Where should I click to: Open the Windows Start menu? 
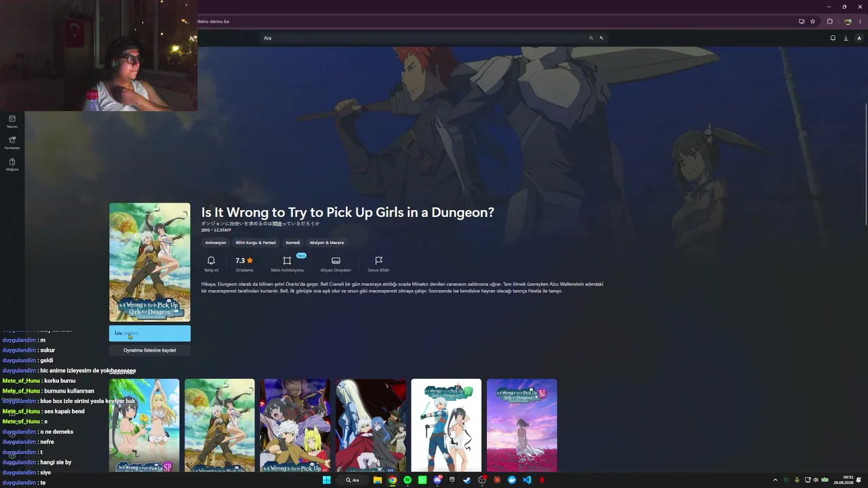(x=326, y=480)
